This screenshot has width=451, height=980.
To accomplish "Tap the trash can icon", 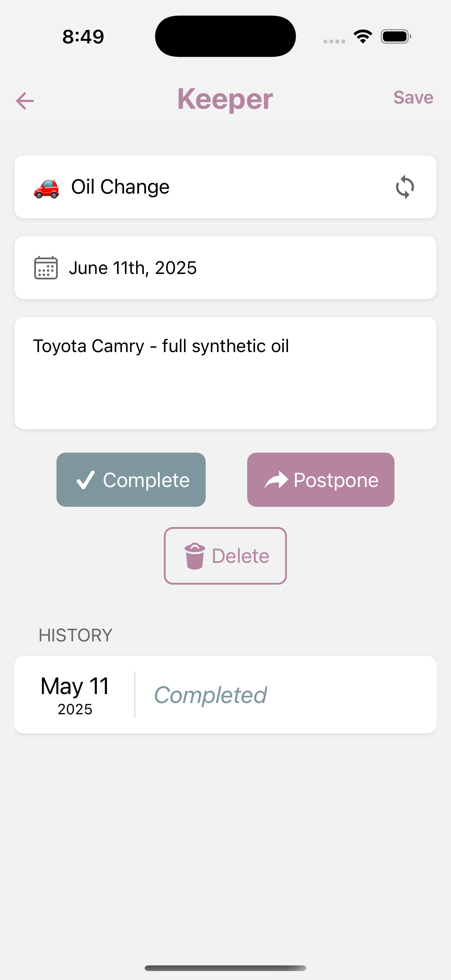I will pos(195,556).
